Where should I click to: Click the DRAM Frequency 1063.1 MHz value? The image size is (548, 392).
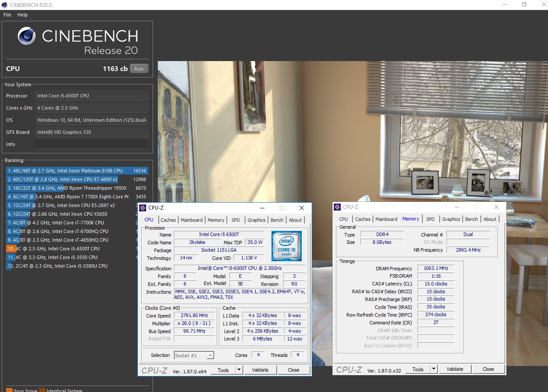point(436,268)
